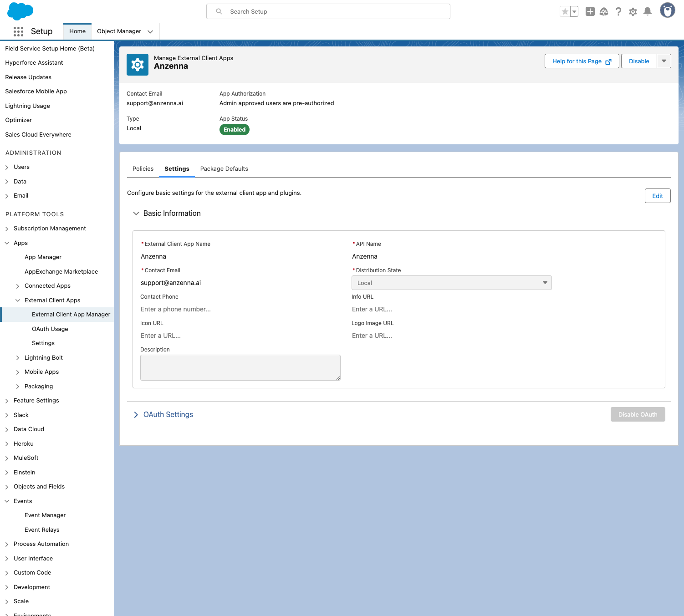The width and height of the screenshot is (684, 616).
Task: Open the Distribution State dropdown
Action: [451, 283]
